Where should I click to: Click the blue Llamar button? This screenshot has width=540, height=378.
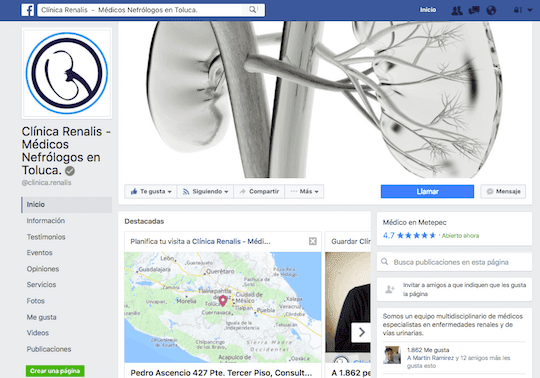(x=427, y=191)
